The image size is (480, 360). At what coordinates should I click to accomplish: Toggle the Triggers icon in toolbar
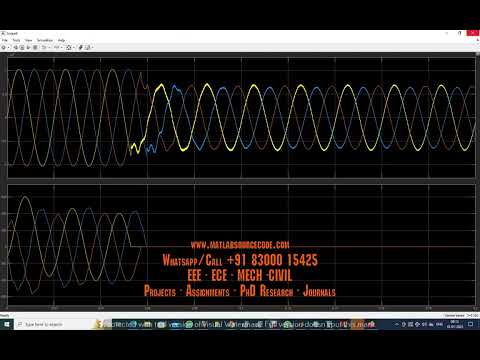[x=80, y=47]
